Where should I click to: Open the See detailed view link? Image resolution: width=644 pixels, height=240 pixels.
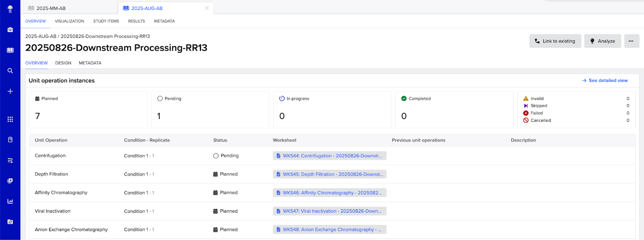click(605, 80)
